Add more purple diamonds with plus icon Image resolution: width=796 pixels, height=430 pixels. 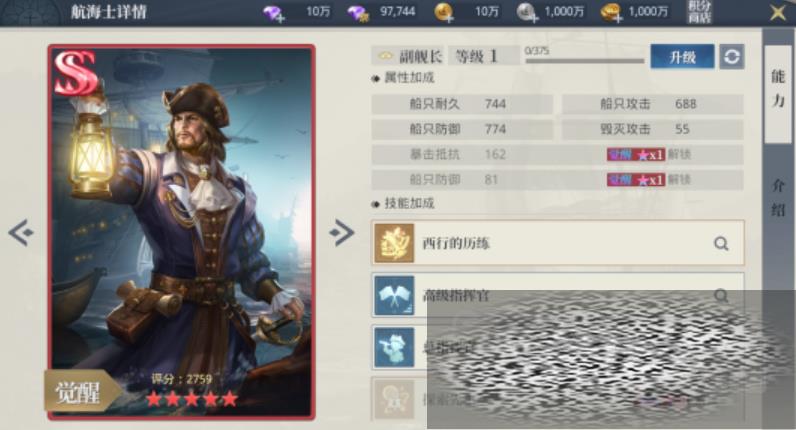coord(274,13)
